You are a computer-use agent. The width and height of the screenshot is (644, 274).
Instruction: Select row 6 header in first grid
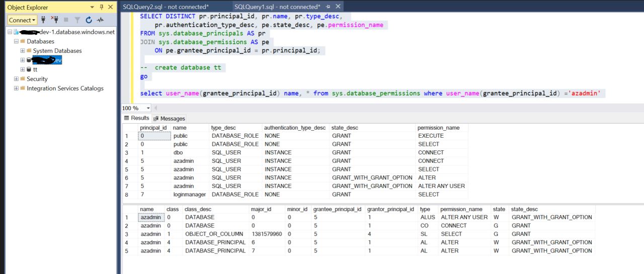point(130,177)
